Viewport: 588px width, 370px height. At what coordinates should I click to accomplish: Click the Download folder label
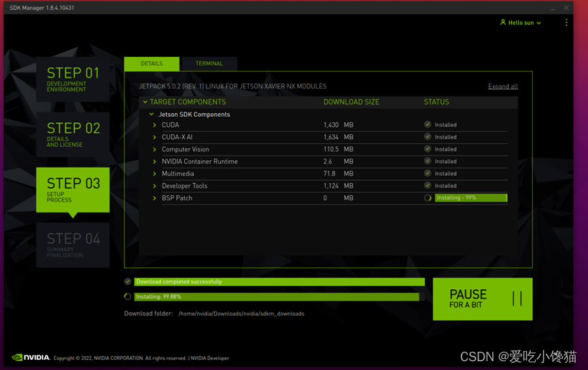pyautogui.click(x=148, y=314)
